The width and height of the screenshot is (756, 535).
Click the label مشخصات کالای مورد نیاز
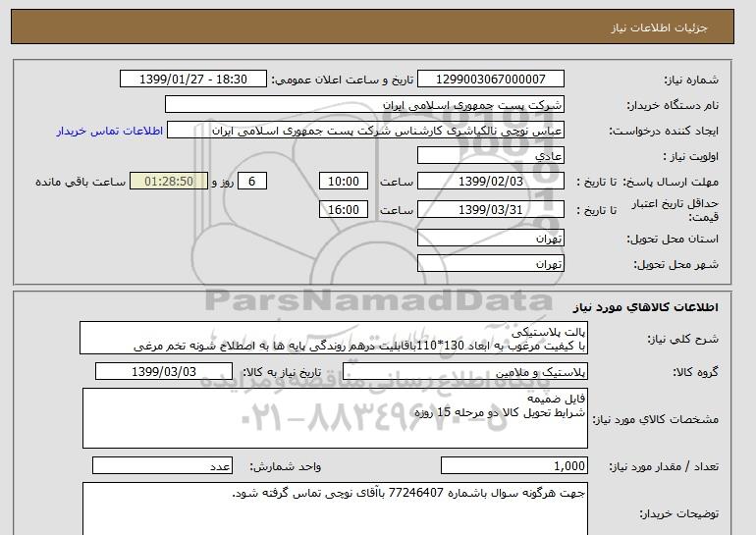click(656, 419)
